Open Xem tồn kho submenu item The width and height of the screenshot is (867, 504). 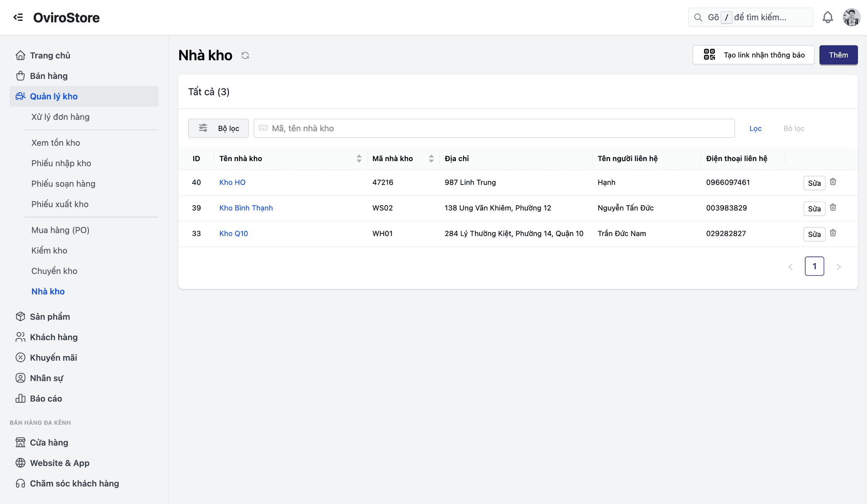point(56,143)
